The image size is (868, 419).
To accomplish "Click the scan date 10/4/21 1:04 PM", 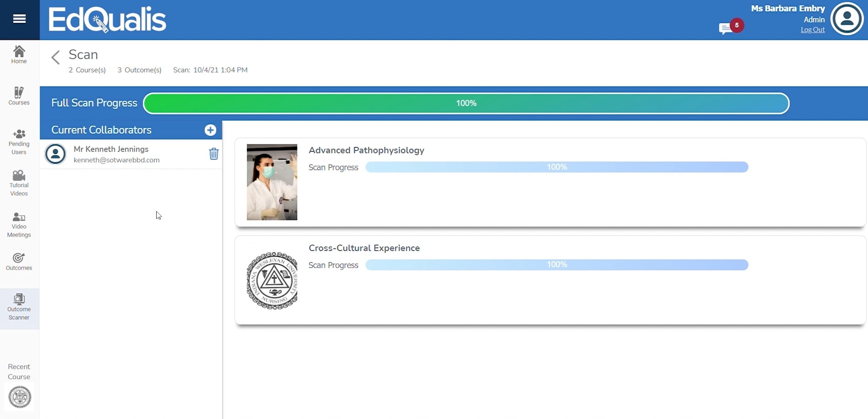I will [x=220, y=70].
